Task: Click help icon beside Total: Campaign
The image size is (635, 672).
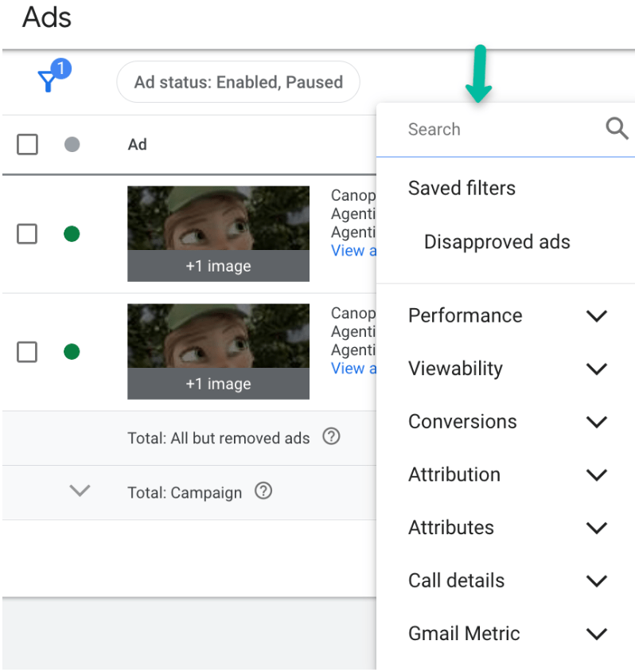Action: 263,492
